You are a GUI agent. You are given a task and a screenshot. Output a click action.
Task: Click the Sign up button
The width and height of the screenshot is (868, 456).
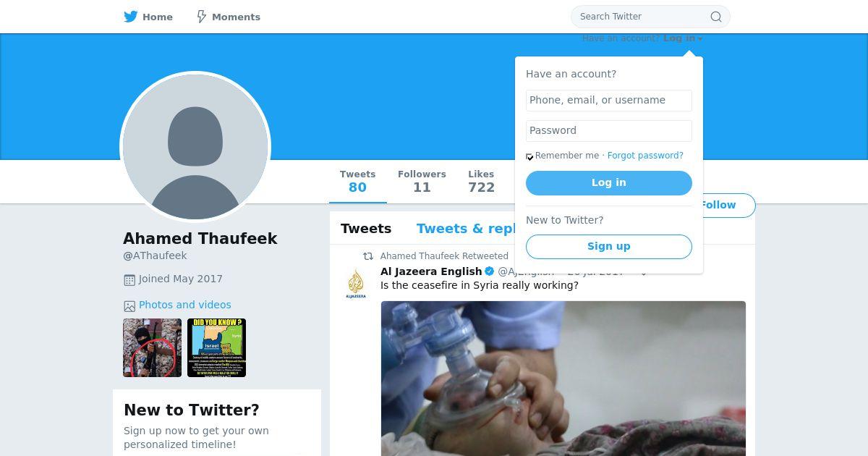point(609,246)
